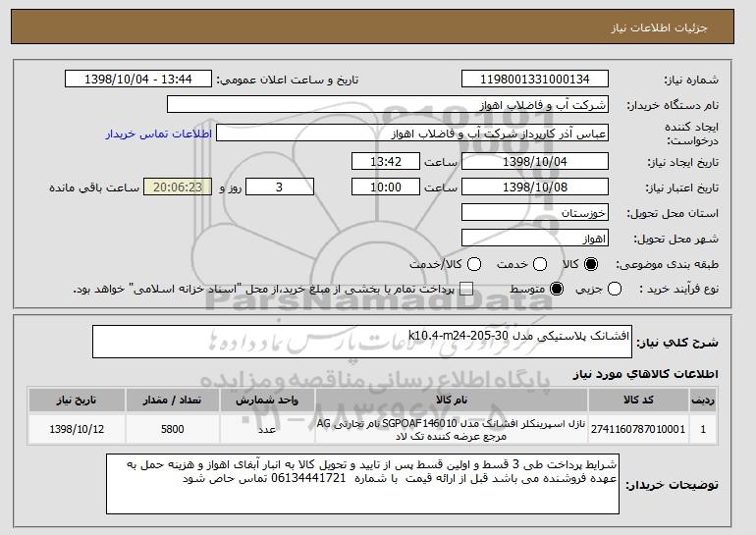Choose the جزیی purchase process option
Image resolution: width=756 pixels, height=535 pixels.
click(615, 290)
